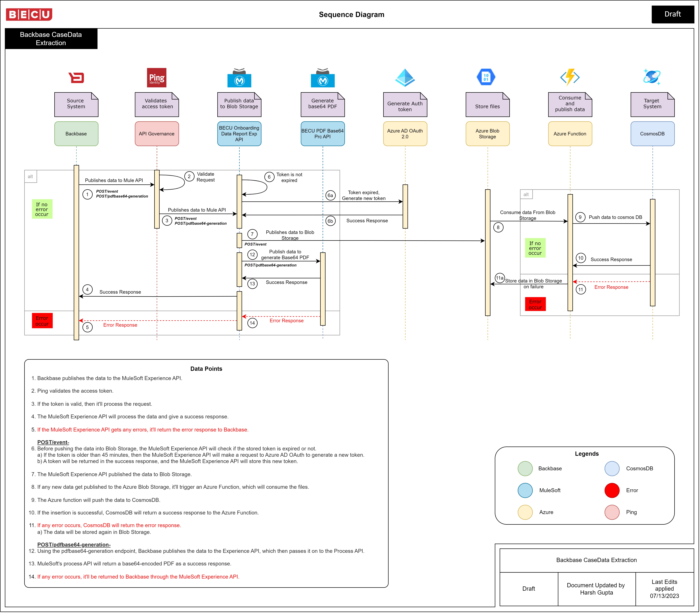Select the API Governance participant box

tap(157, 134)
